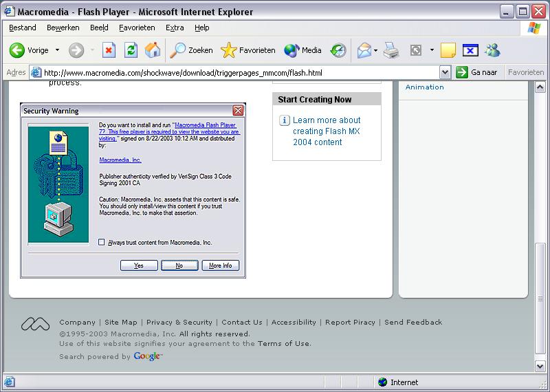Expand the forward history dropdown arrow
This screenshot has height=392, width=550.
93,50
